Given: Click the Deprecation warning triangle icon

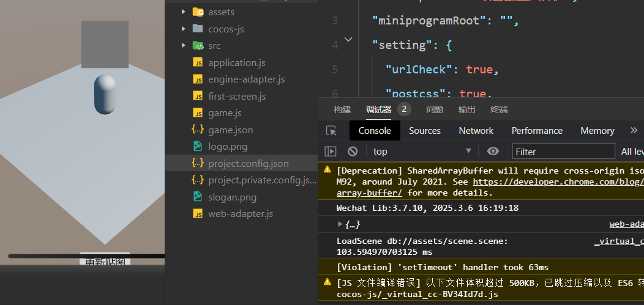Looking at the screenshot, I should click(x=328, y=170).
